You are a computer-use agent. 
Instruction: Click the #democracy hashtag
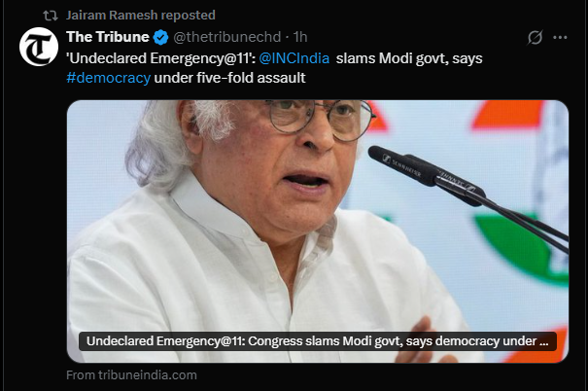108,78
